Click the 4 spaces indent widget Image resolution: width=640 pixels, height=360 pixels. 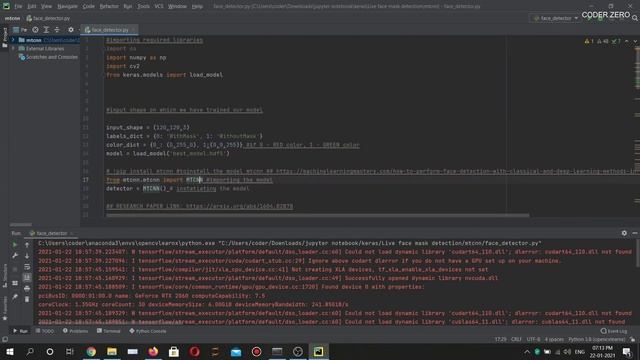pos(554,340)
